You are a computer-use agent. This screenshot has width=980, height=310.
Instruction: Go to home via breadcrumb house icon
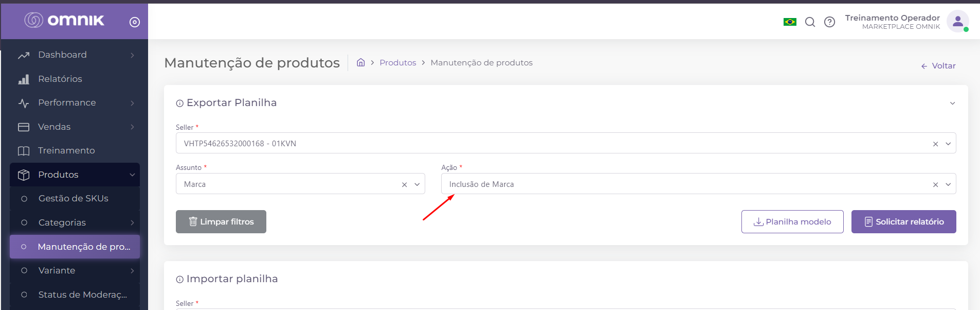pyautogui.click(x=361, y=62)
